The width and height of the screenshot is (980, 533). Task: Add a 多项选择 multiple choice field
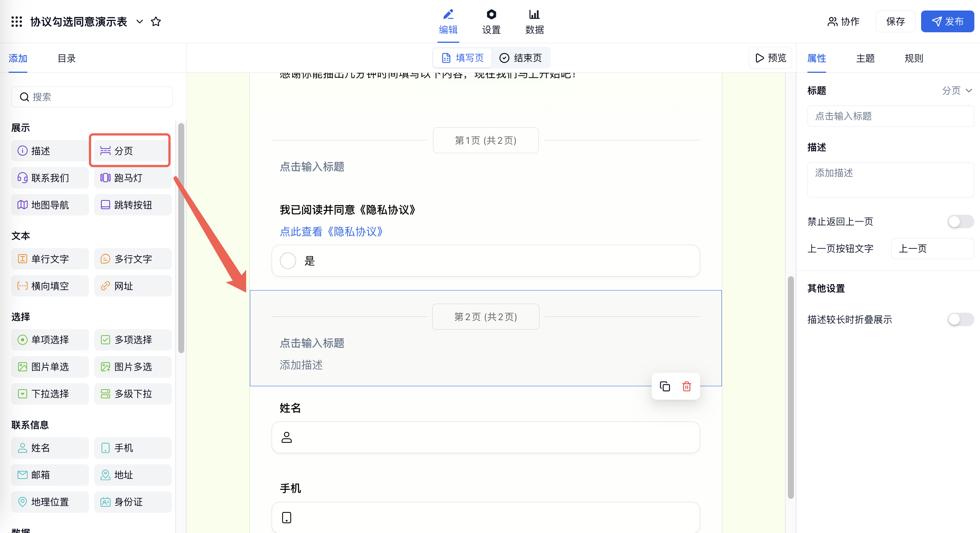click(133, 340)
